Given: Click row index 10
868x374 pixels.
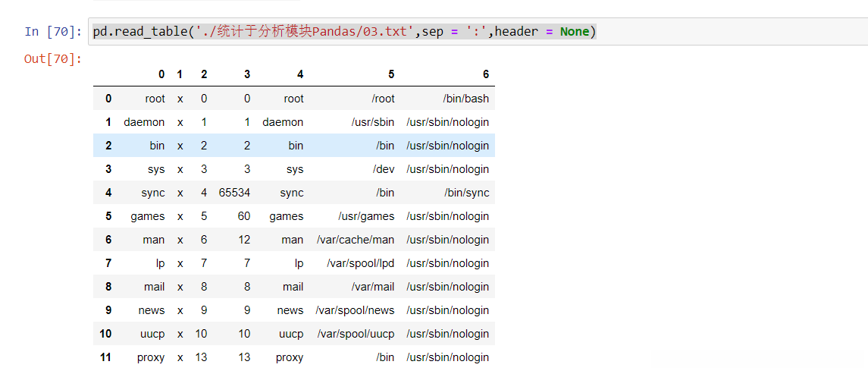Looking at the screenshot, I should click(105, 334).
